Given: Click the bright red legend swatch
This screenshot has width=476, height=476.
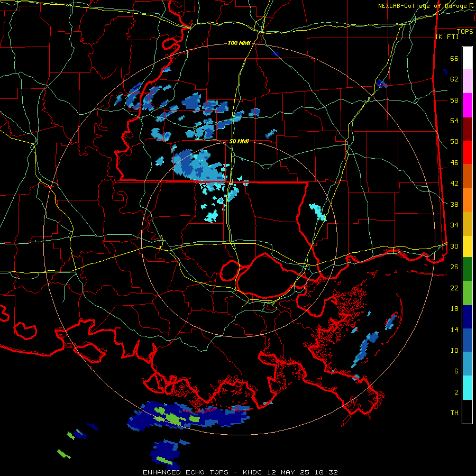Looking at the screenshot, I should click(467, 152).
